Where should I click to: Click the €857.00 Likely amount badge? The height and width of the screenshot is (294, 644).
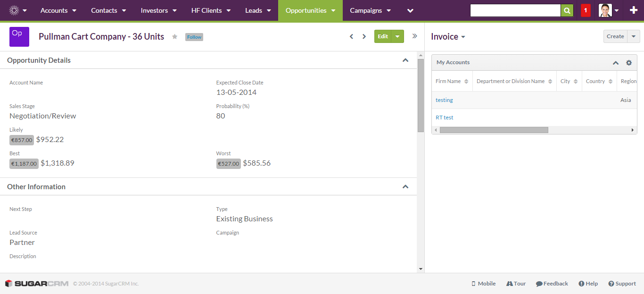[22, 140]
